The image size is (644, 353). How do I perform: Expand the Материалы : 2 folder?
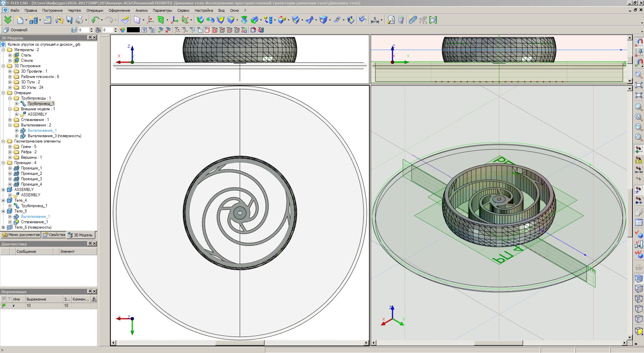pyautogui.click(x=3, y=50)
